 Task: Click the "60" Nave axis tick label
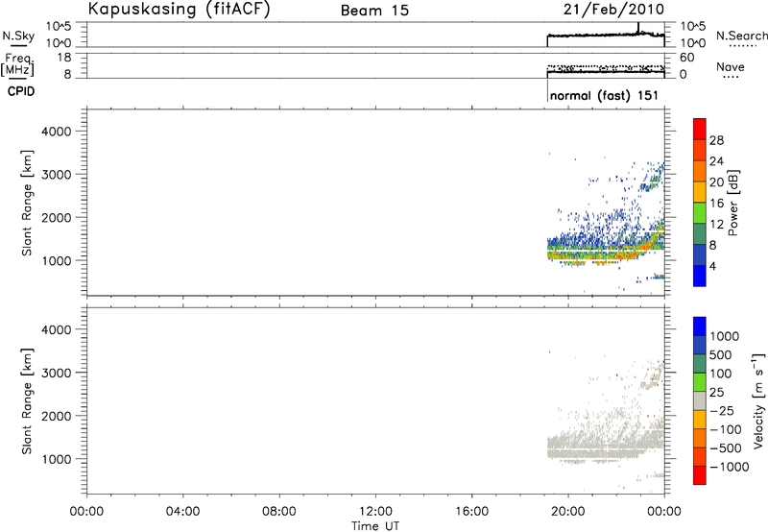point(686,58)
